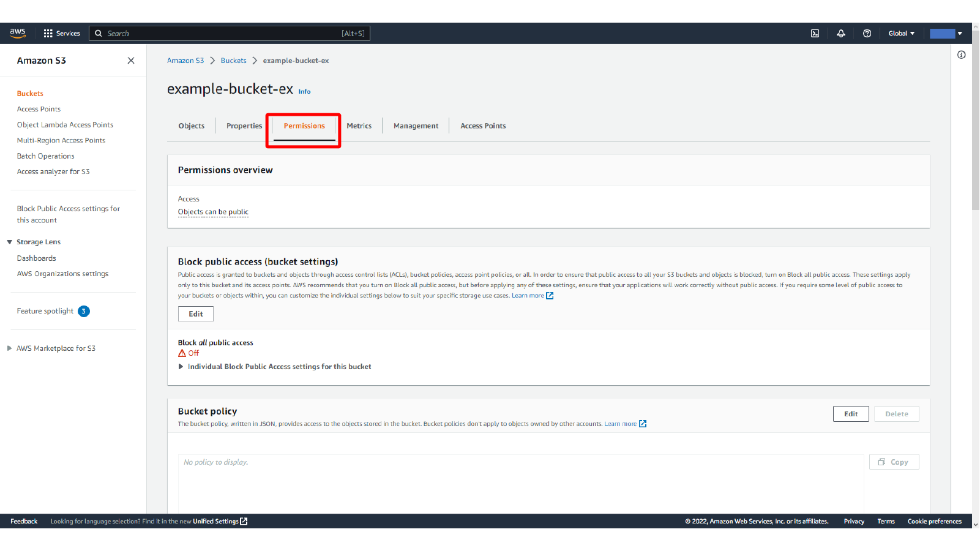Open the Terms footer link
Viewport: 980px width, 551px height.
pos(886,522)
